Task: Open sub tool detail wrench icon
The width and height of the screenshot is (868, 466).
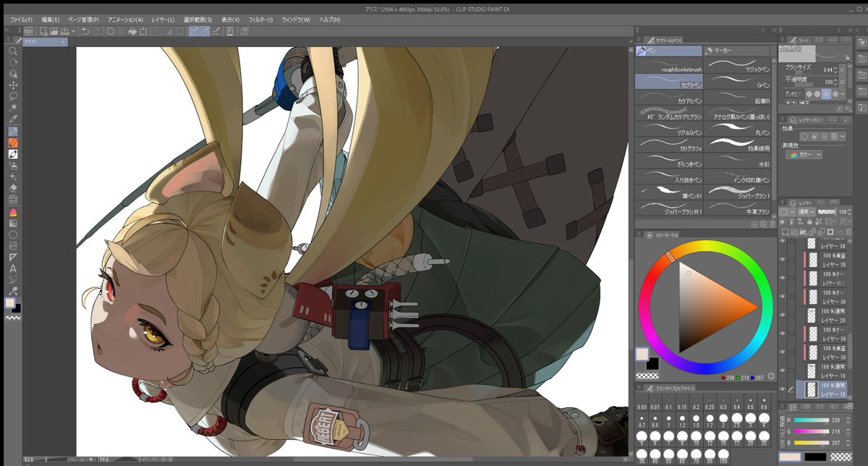Action: 848,109
